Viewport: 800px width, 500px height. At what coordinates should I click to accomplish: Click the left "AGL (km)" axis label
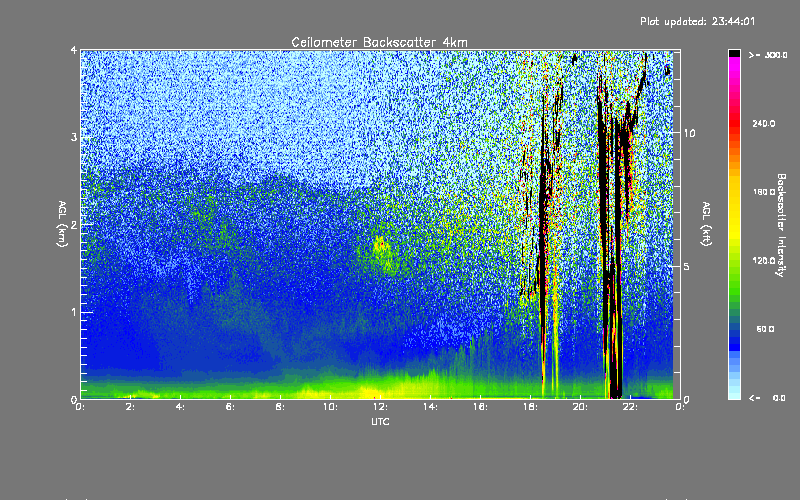(x=62, y=224)
